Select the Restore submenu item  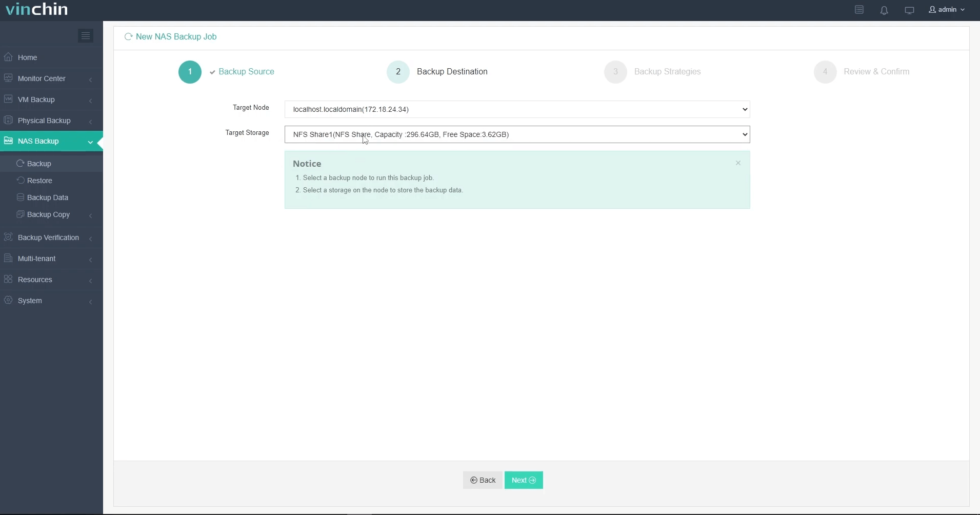51,181
